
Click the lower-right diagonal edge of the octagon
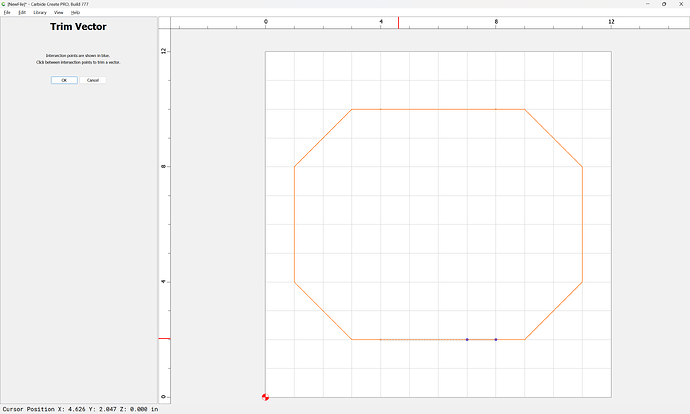[x=553, y=311]
